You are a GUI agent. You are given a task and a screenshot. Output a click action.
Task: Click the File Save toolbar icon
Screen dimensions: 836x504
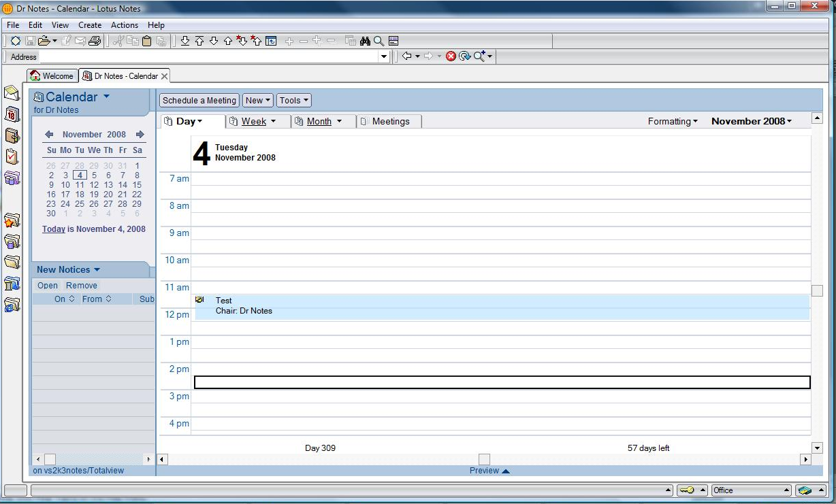30,41
